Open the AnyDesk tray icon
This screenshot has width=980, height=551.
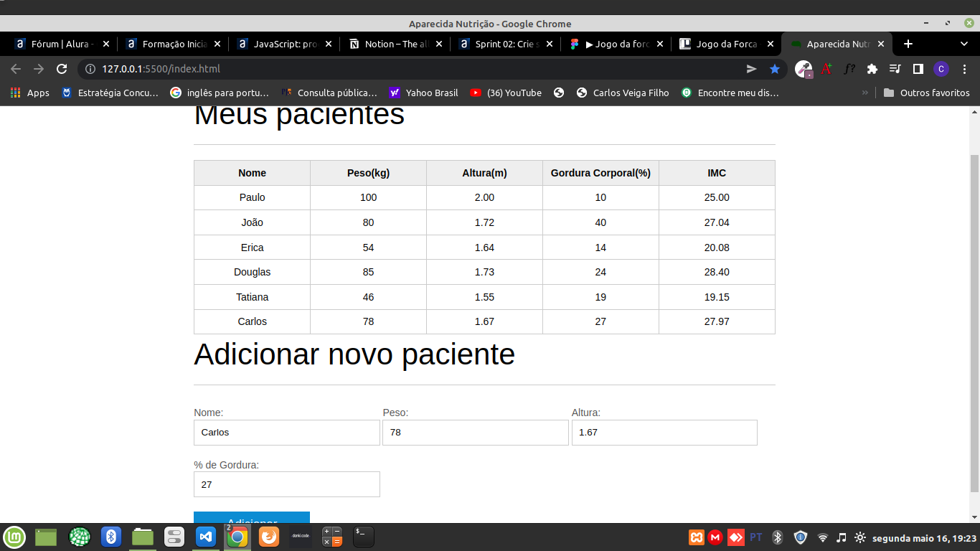(x=735, y=537)
